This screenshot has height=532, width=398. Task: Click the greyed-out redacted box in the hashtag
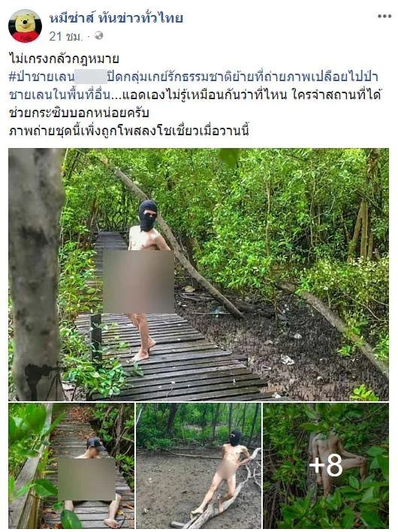point(91,77)
